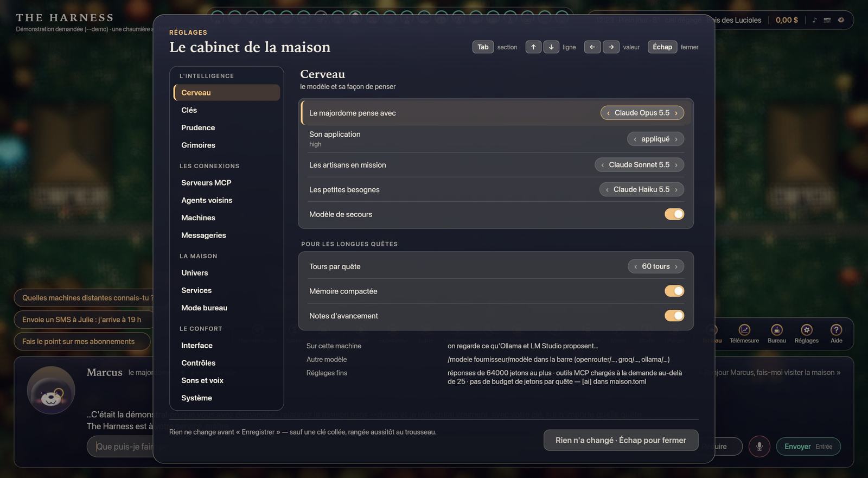Select next model after Claude Opus 5.5
The height and width of the screenshot is (478, 868).
[676, 113]
